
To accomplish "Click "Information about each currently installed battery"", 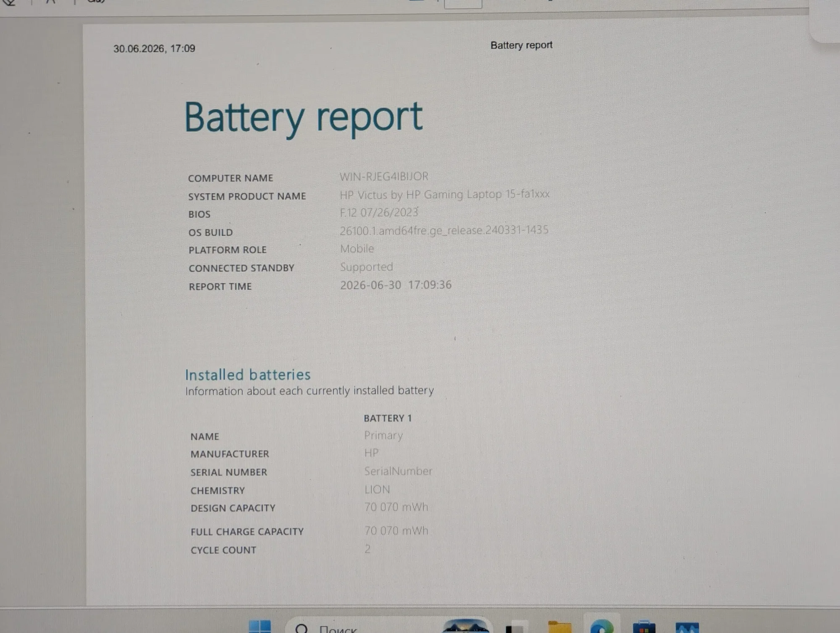I will click(310, 391).
